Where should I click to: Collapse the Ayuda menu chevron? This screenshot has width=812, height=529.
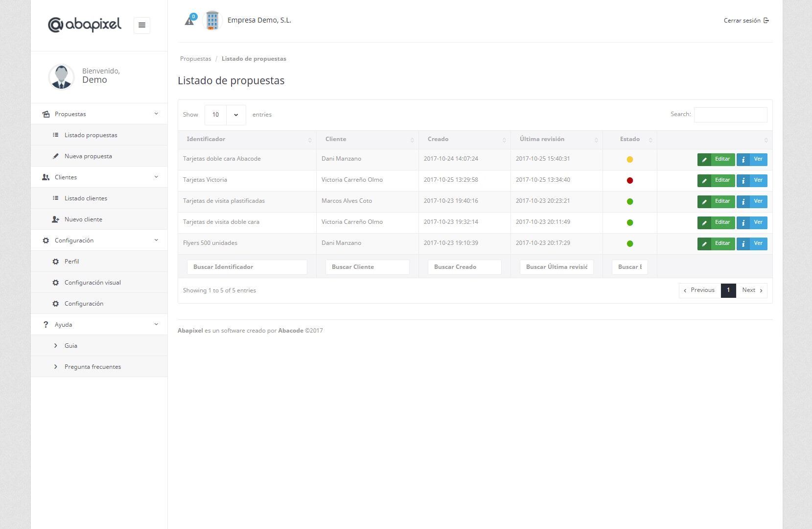tap(156, 324)
